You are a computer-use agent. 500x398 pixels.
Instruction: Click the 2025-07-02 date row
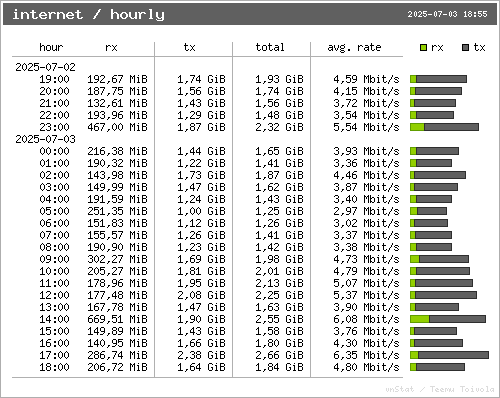[46, 67]
